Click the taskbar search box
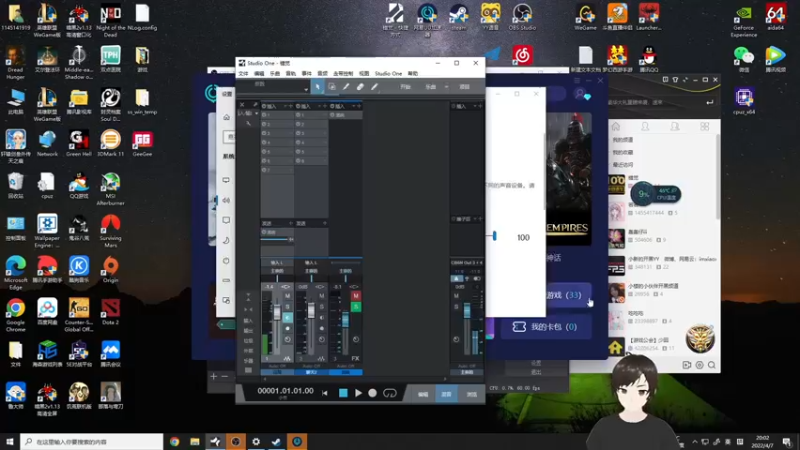The height and width of the screenshot is (450, 800). (92, 442)
